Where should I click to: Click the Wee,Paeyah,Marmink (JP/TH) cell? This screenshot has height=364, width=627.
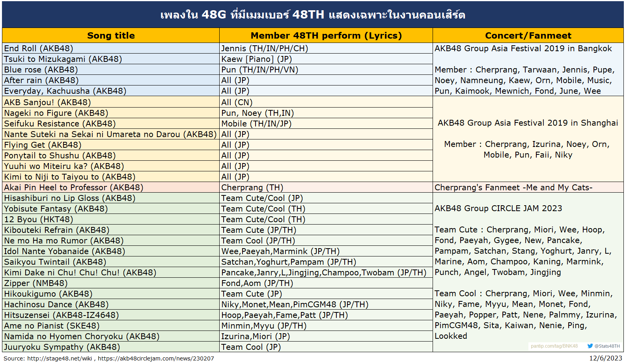[x=326, y=251]
